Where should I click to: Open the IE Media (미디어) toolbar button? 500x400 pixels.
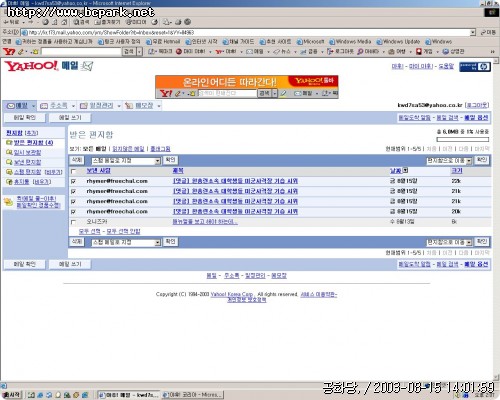[x=136, y=22]
